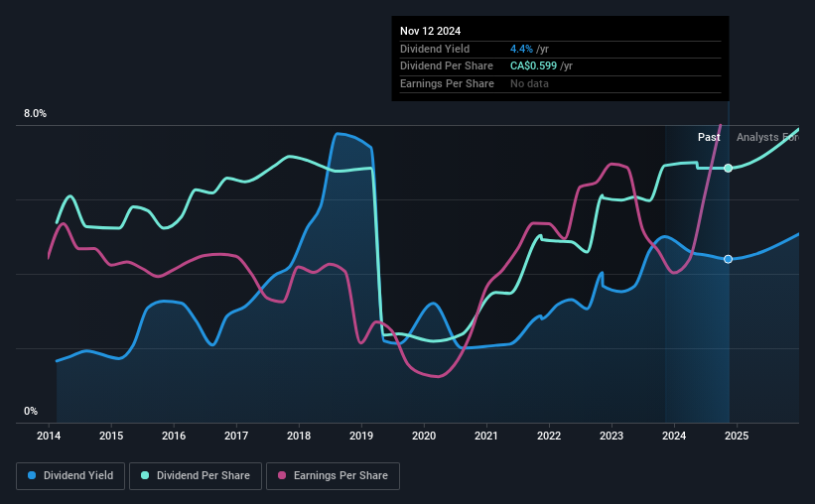Screen dimensions: 815x504
Task: Click the Dividend Per Share tooltip row label
Action: pos(447,66)
